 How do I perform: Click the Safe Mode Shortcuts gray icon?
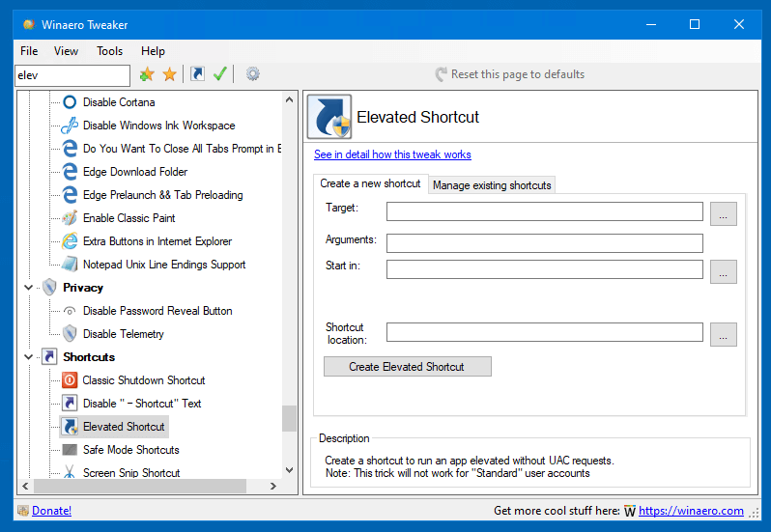[70, 450]
